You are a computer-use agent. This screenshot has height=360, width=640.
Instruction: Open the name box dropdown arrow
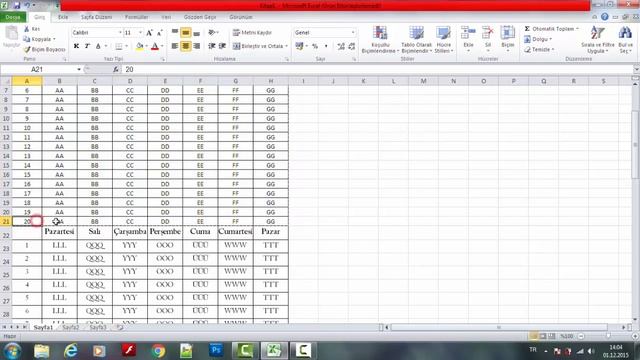pos(79,69)
